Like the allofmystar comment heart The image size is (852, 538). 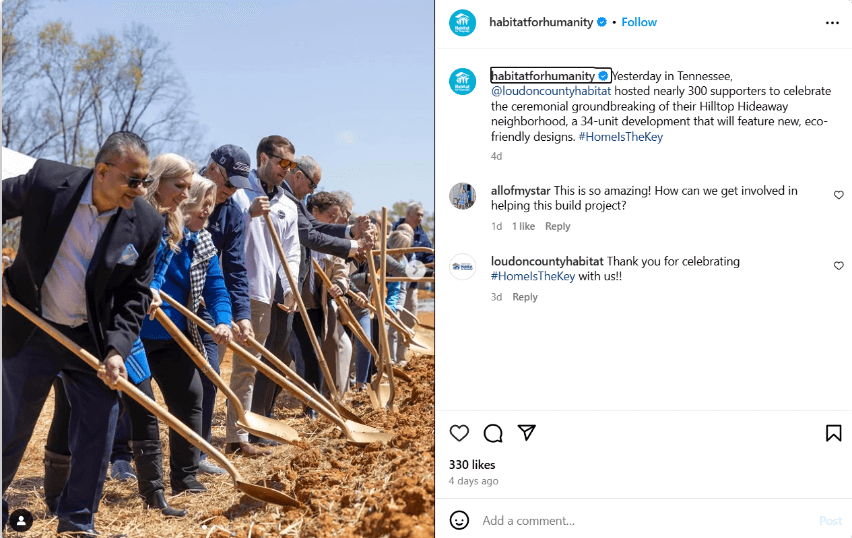838,195
